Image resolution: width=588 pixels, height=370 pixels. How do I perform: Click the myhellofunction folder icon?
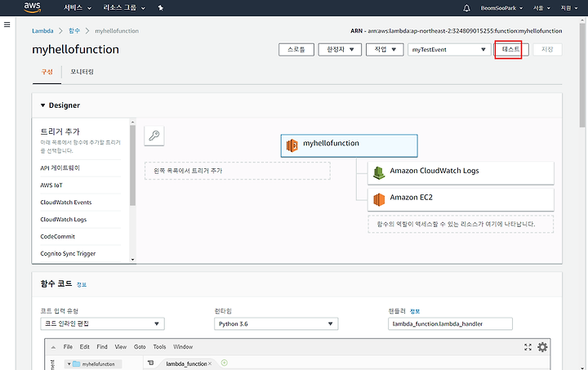click(x=77, y=364)
